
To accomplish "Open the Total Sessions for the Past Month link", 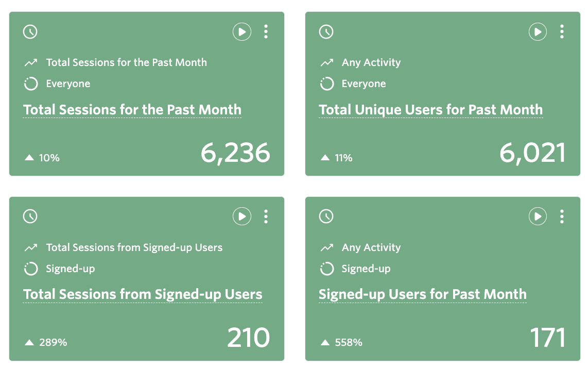I will pos(132,109).
